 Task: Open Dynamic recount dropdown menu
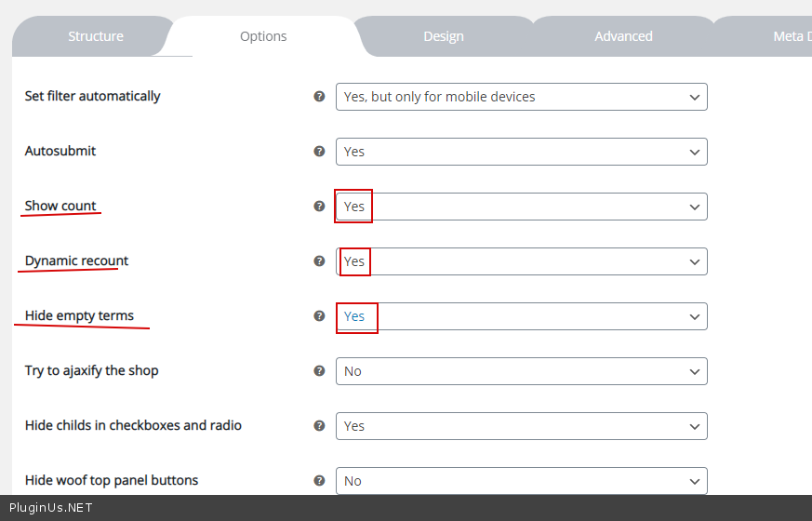tap(521, 261)
